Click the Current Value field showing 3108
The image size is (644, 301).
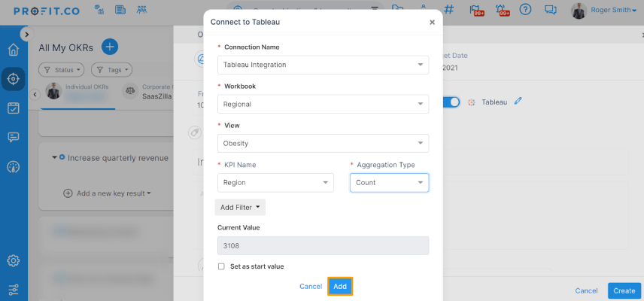[x=324, y=245]
